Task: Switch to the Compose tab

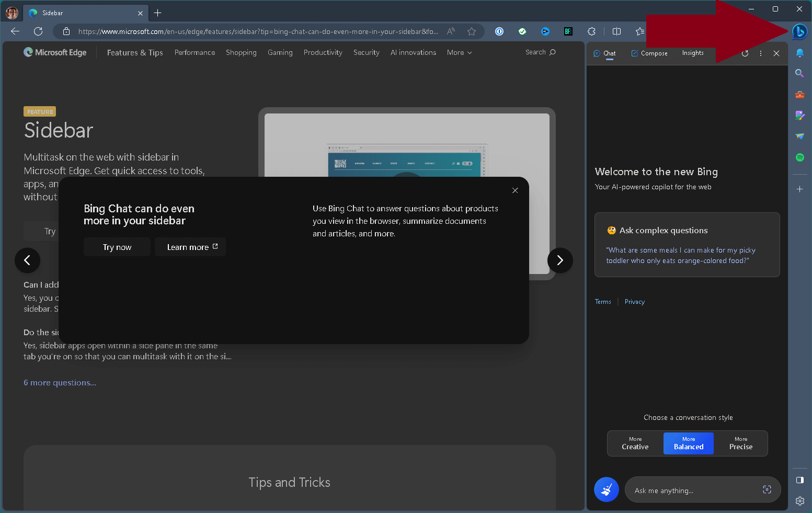Action: coord(649,53)
